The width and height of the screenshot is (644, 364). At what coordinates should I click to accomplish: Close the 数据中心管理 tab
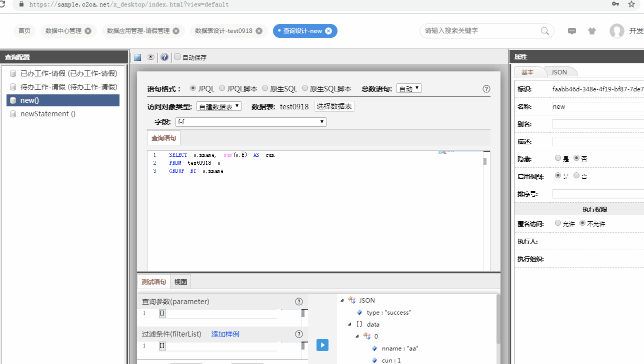[x=88, y=31]
